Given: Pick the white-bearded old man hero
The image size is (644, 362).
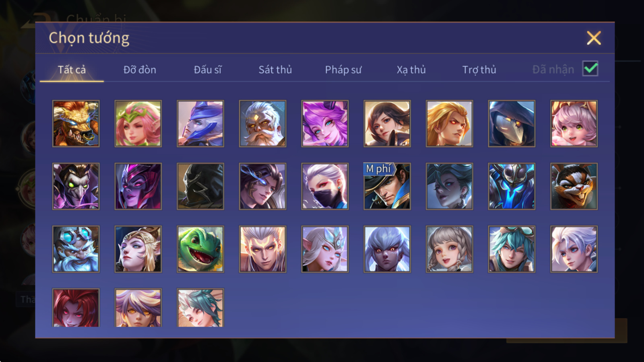Looking at the screenshot, I should coord(263,123).
